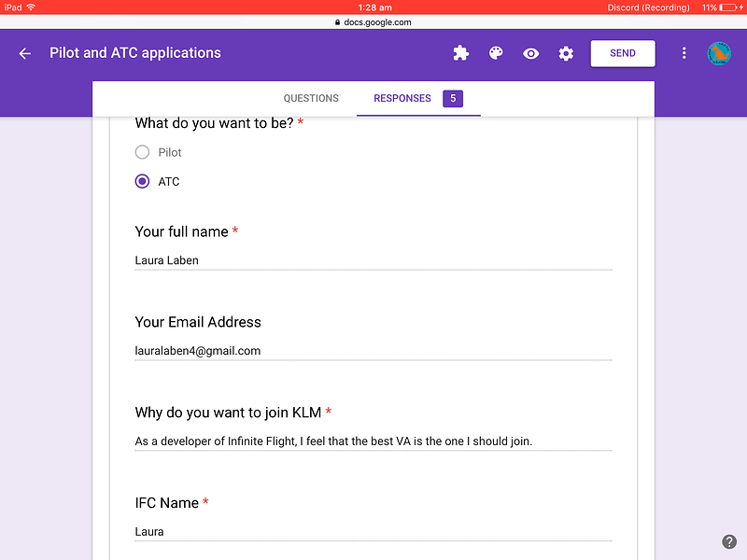This screenshot has width=747, height=560.
Task: Click the SEND button
Action: tap(623, 53)
